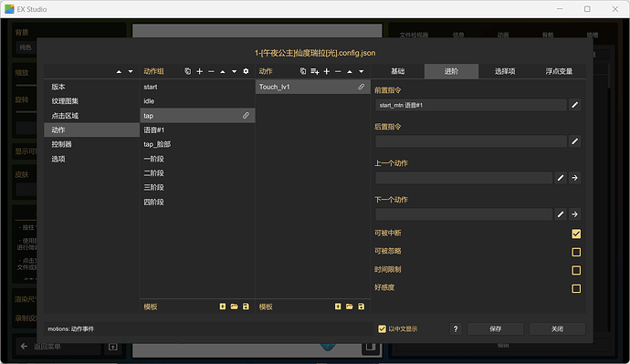Enable the 好感度 checkbox
This screenshot has width=630, height=364.
pos(576,288)
